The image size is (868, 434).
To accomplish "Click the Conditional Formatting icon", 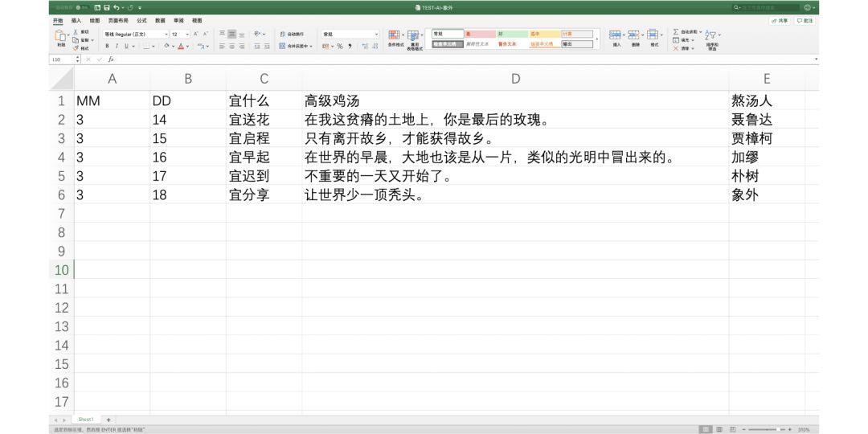I will click(x=394, y=35).
